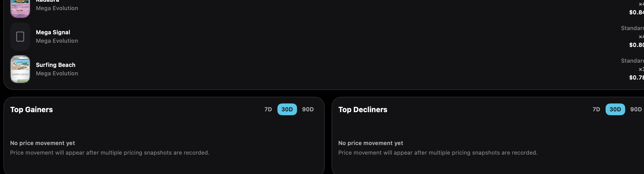Show 90D range for Top Decliners

(x=636, y=109)
